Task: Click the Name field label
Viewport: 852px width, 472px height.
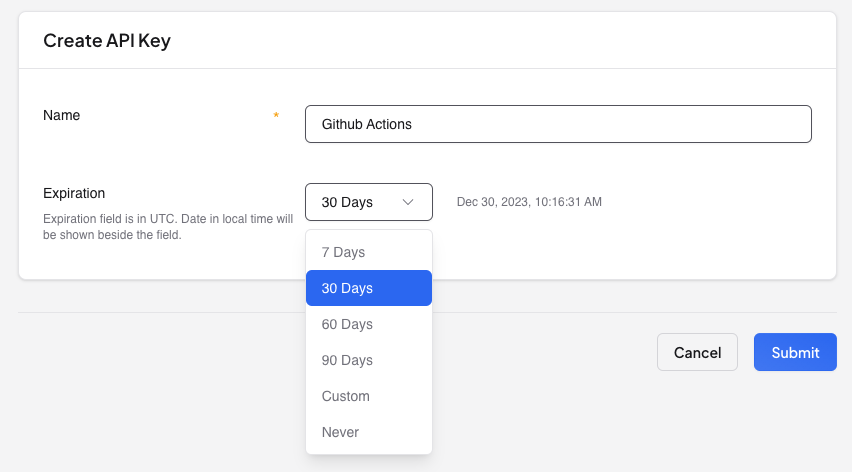Action: (x=62, y=115)
